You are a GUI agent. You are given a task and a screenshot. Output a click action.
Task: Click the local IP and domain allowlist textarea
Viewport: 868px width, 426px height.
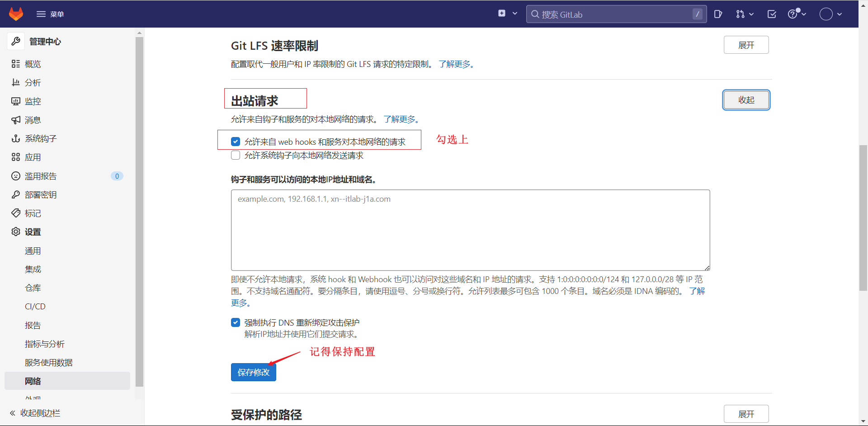point(470,230)
